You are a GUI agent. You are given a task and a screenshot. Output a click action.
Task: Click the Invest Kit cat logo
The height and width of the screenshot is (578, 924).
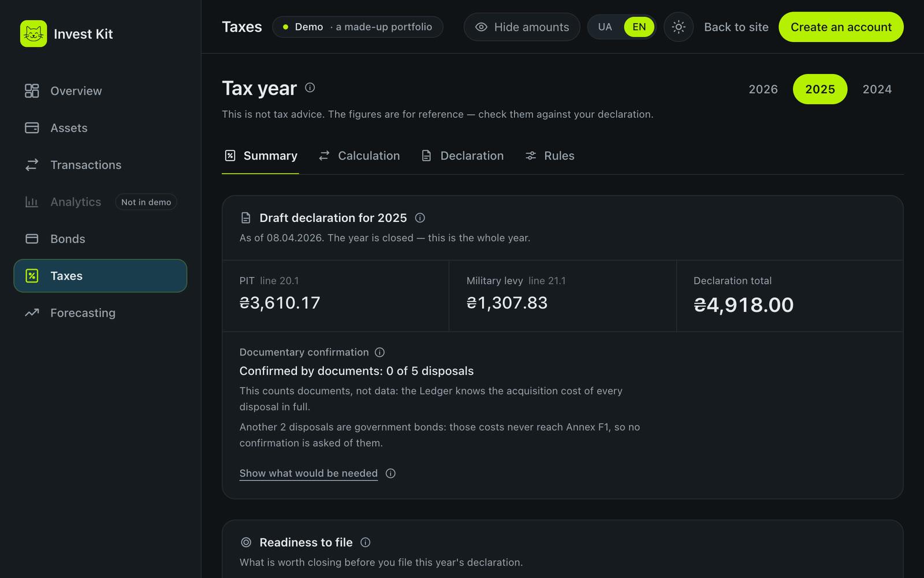[x=33, y=34]
